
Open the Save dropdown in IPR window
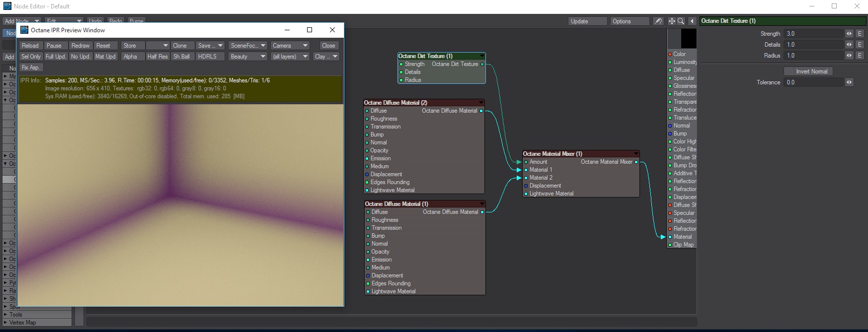click(210, 46)
